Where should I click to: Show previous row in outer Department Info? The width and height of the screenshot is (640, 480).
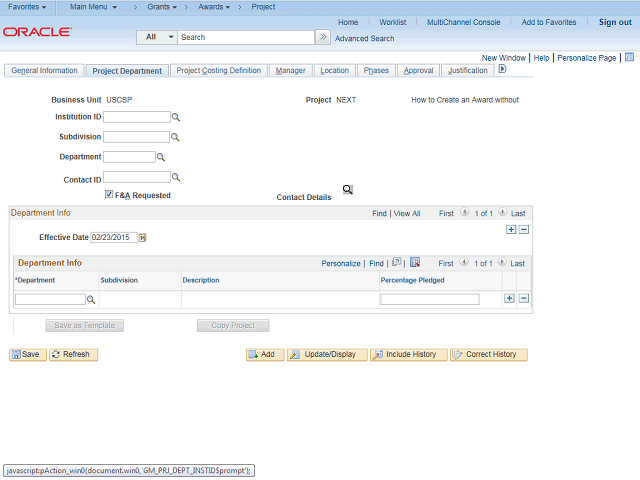[x=464, y=212]
